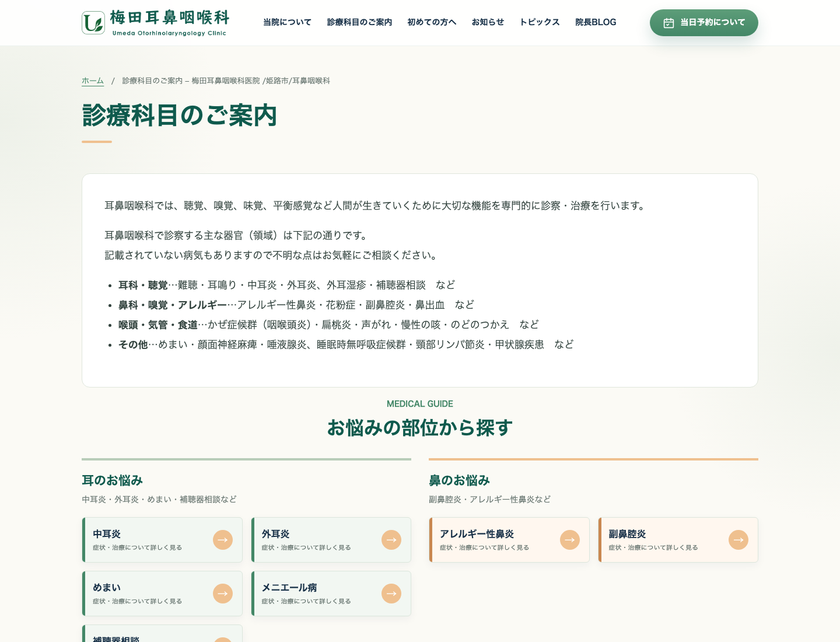
Task: Open the 副鼻腔炎 card title
Action: 627,534
